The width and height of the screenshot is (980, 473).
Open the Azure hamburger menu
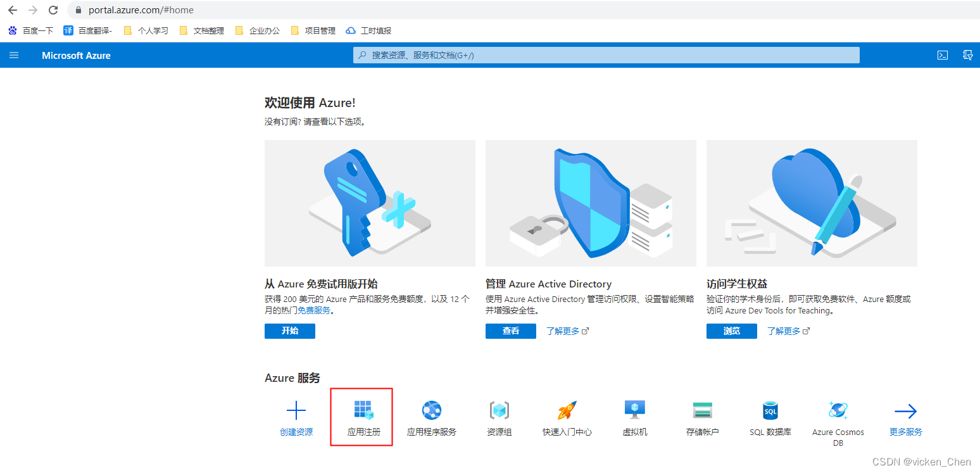click(14, 56)
